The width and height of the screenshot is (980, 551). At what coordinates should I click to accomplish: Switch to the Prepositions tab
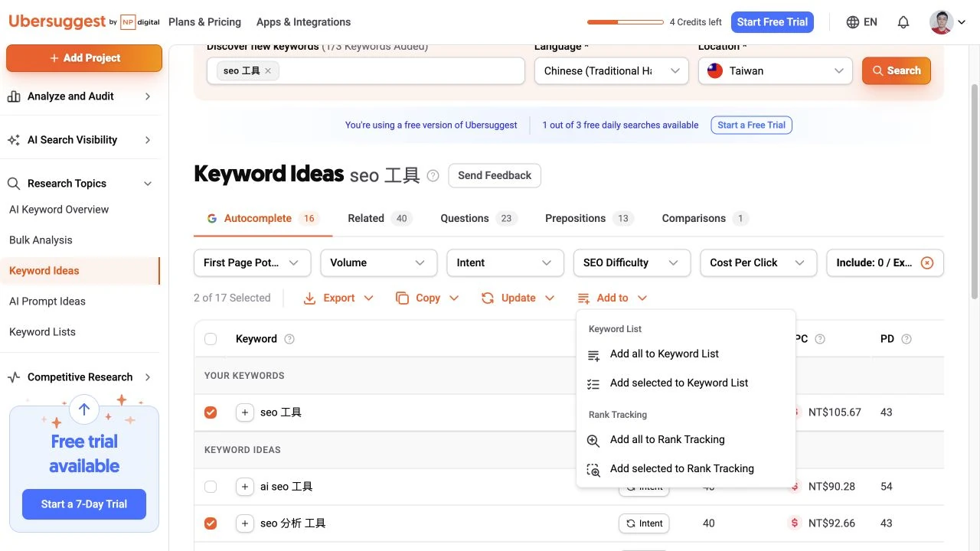click(590, 219)
